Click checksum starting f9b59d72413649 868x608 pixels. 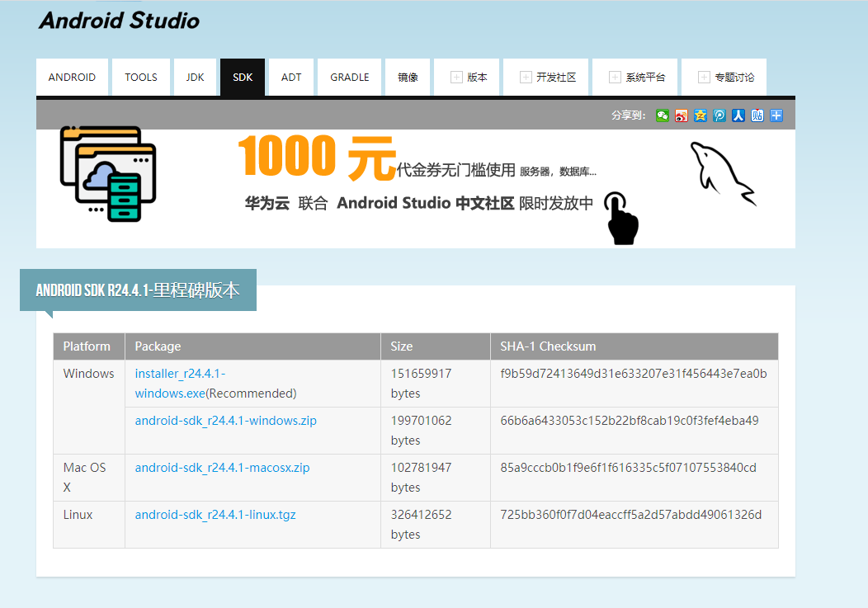[634, 373]
